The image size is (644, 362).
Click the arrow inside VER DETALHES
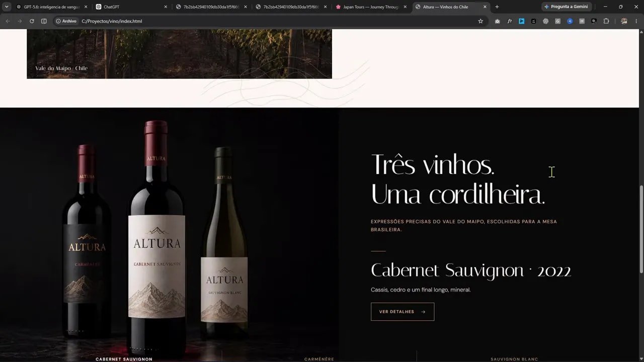point(423,312)
